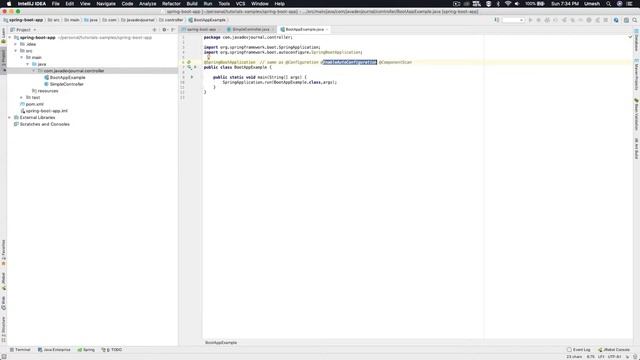Click the Search Everywhere magnifier icon
The image size is (640, 360).
(635, 20)
